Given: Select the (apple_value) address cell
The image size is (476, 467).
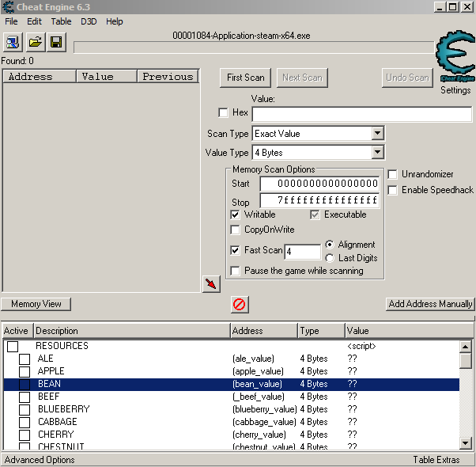Looking at the screenshot, I should point(258,371).
